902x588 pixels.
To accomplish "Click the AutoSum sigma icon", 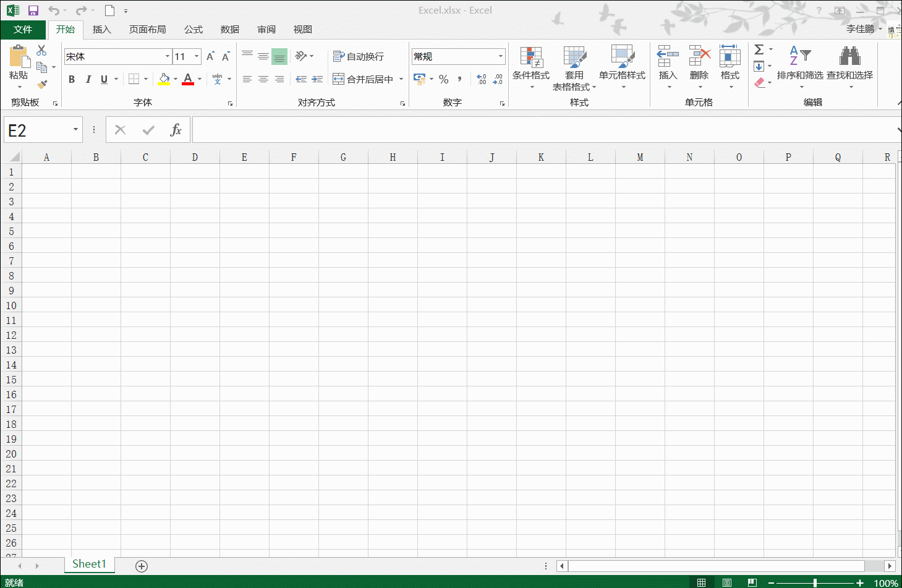I will click(x=759, y=49).
